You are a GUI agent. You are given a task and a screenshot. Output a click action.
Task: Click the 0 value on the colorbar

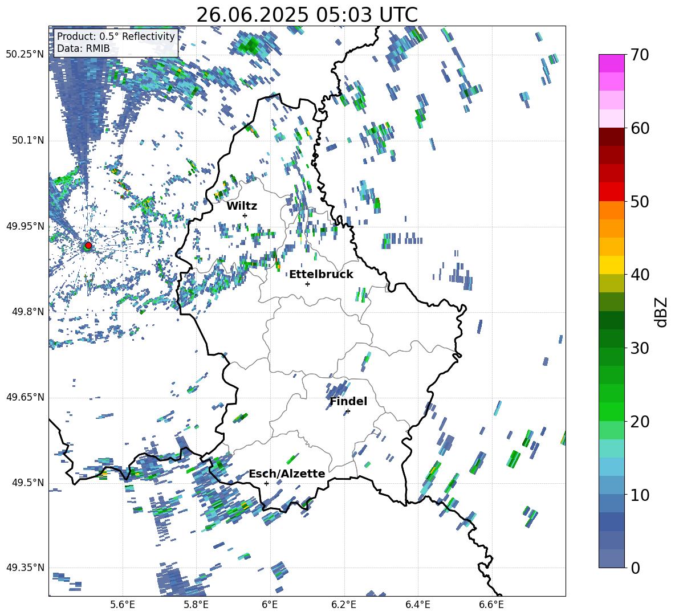(x=635, y=568)
